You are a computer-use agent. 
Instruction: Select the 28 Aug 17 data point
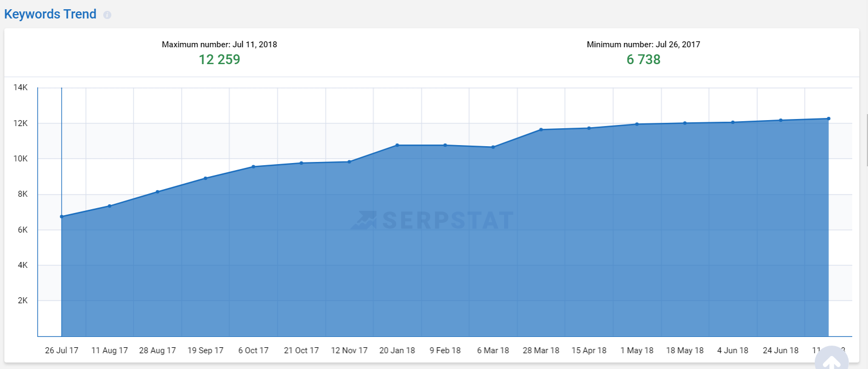pyautogui.click(x=158, y=192)
